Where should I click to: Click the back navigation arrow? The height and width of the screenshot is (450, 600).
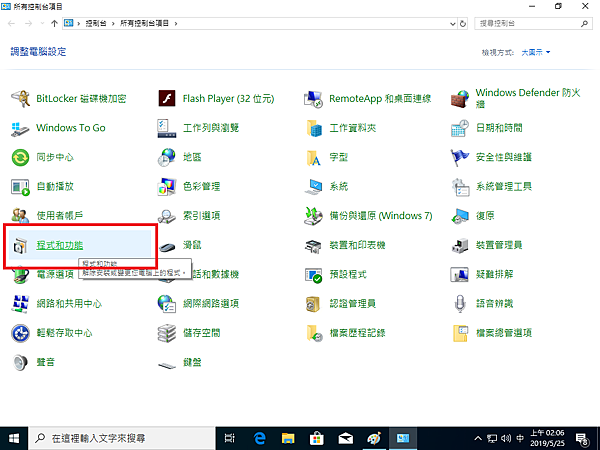tap(11, 24)
